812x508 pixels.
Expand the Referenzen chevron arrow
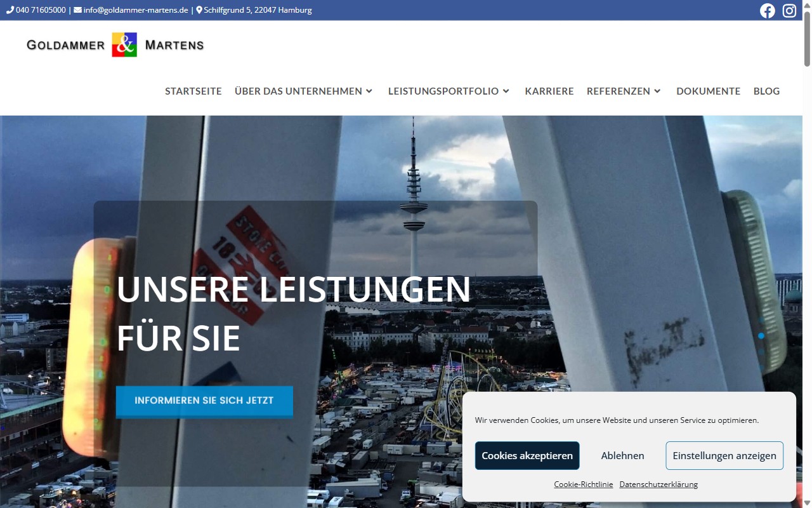pos(657,91)
